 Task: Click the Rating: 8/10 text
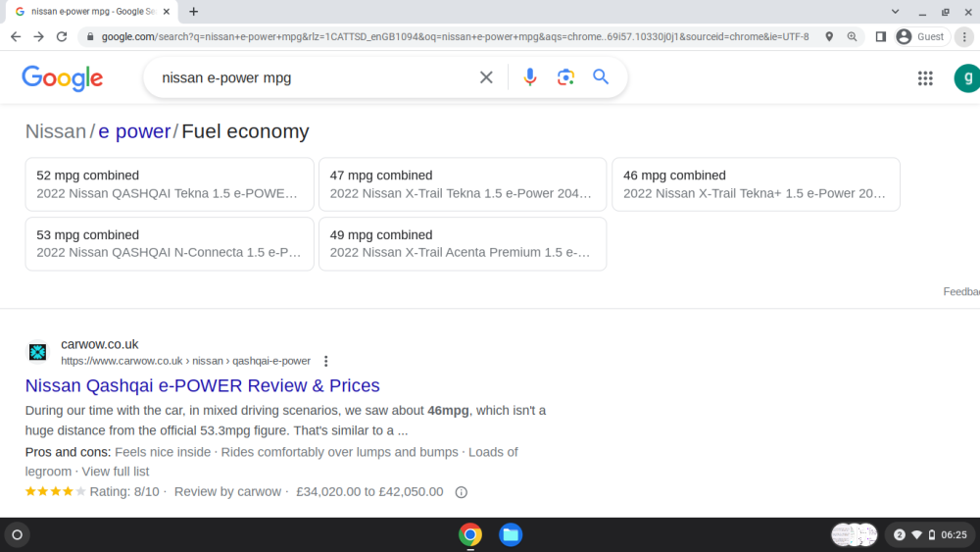[124, 492]
